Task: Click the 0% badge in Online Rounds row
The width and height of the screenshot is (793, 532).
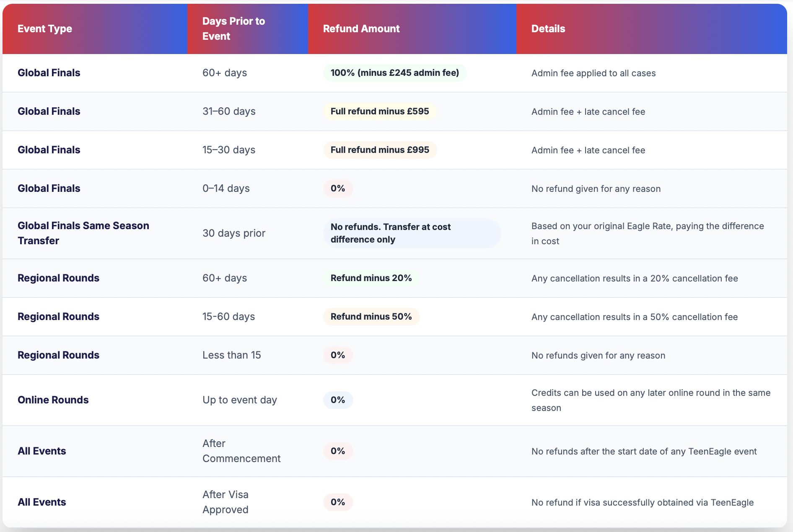Action: coord(338,400)
